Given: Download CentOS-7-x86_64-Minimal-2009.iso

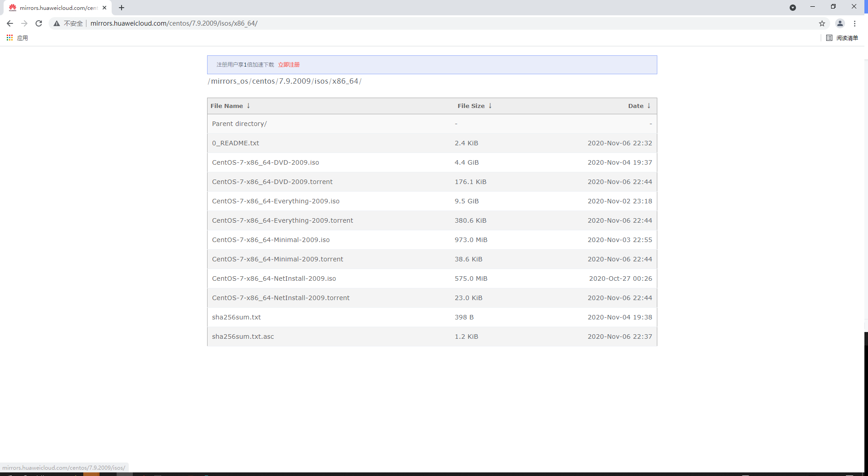Looking at the screenshot, I should click(x=271, y=240).
